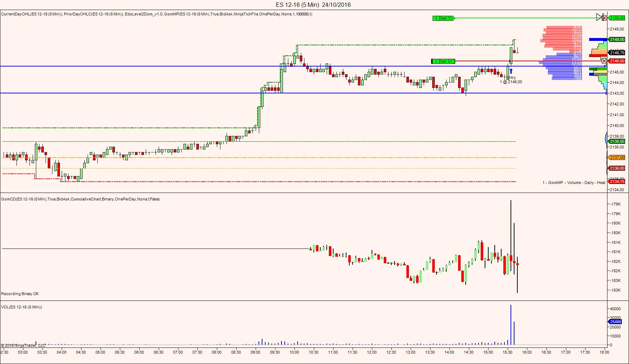Click the dark red 2136,00 price marker
The image size is (629, 364).
coord(617,168)
